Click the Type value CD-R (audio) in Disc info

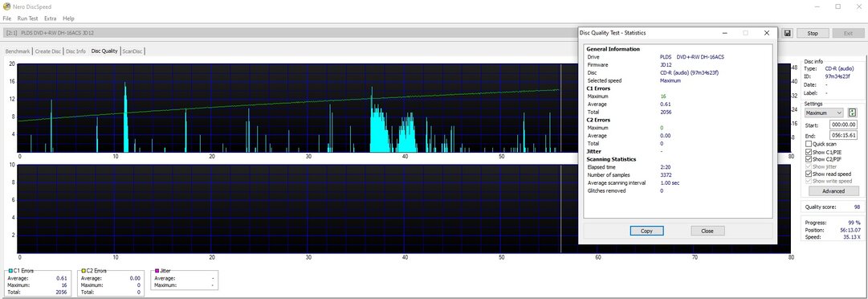click(839, 68)
